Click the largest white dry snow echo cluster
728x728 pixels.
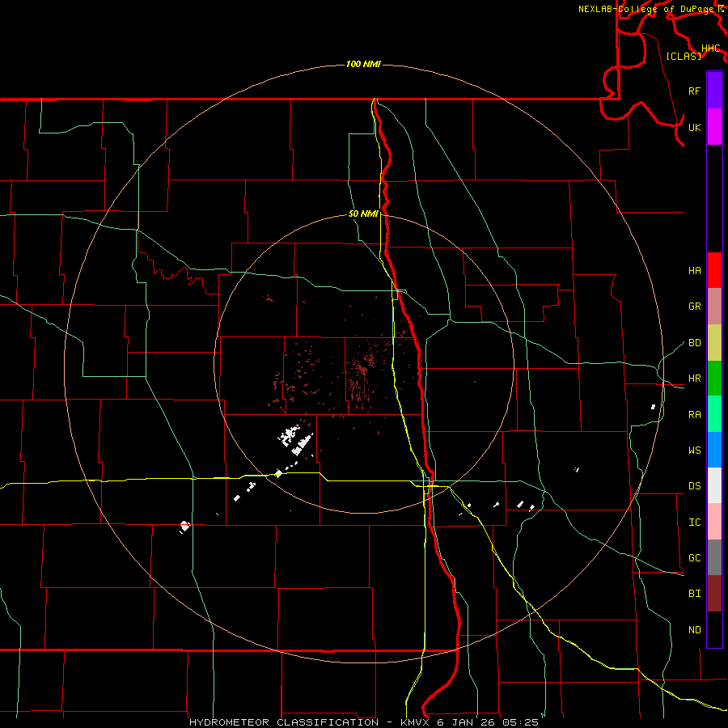[x=295, y=440]
